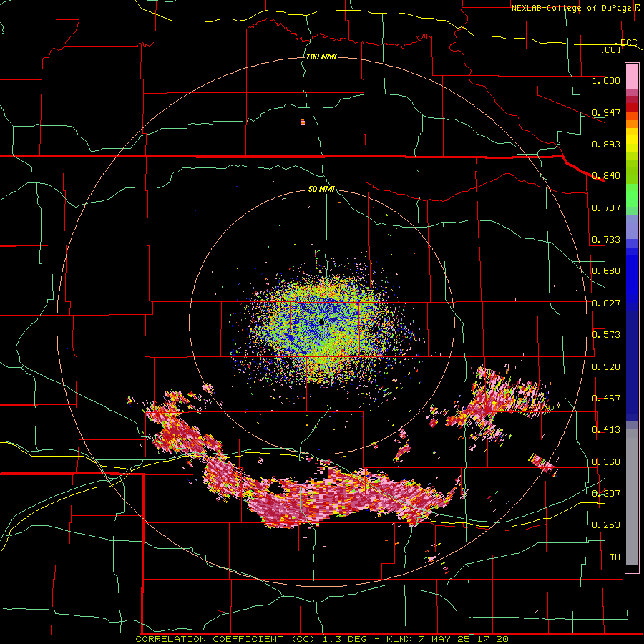Click the isolated small echo near the top
644x644 pixels.
(303, 122)
